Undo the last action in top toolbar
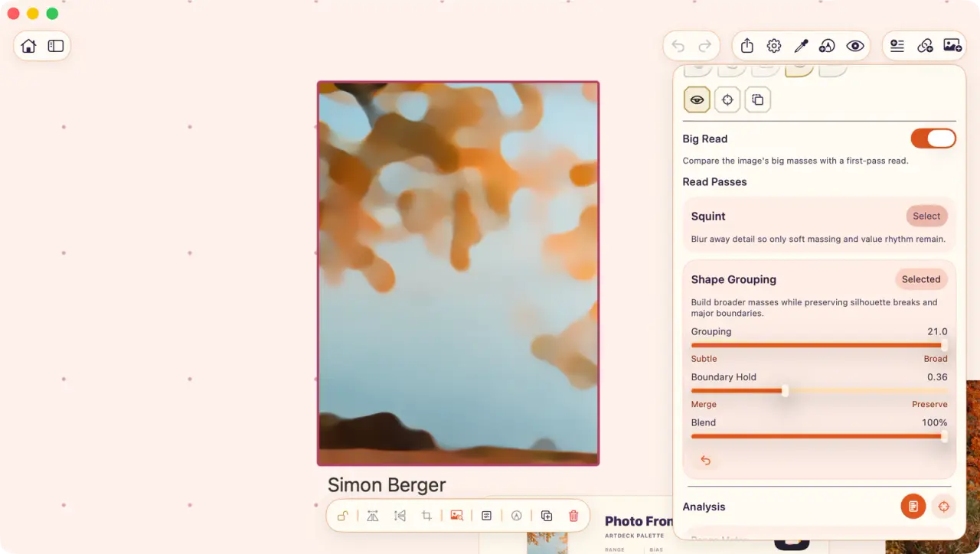This screenshot has width=980, height=554. pos(678,46)
